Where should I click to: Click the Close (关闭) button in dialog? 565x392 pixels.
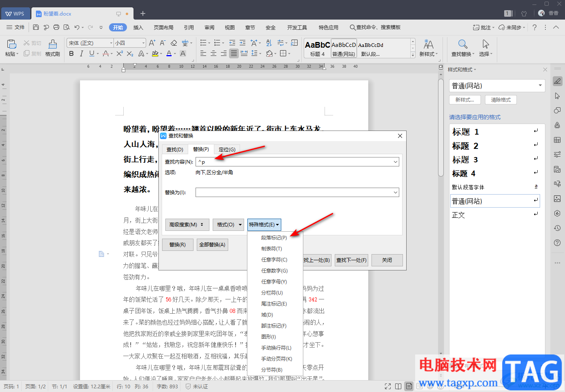click(x=387, y=260)
